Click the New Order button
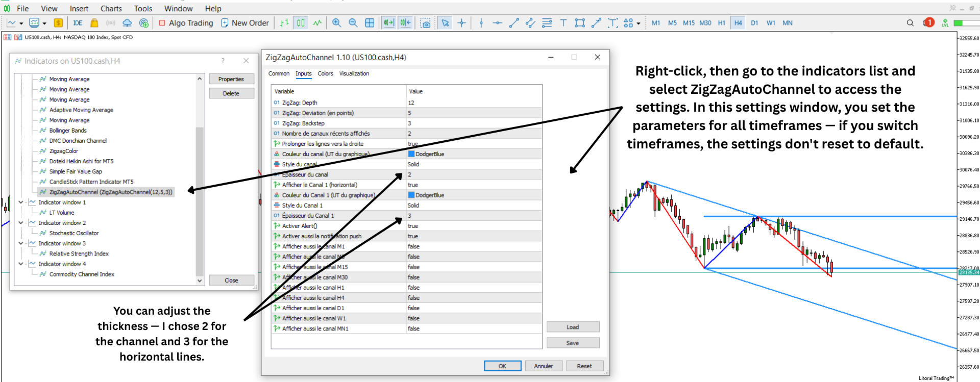 tap(245, 23)
